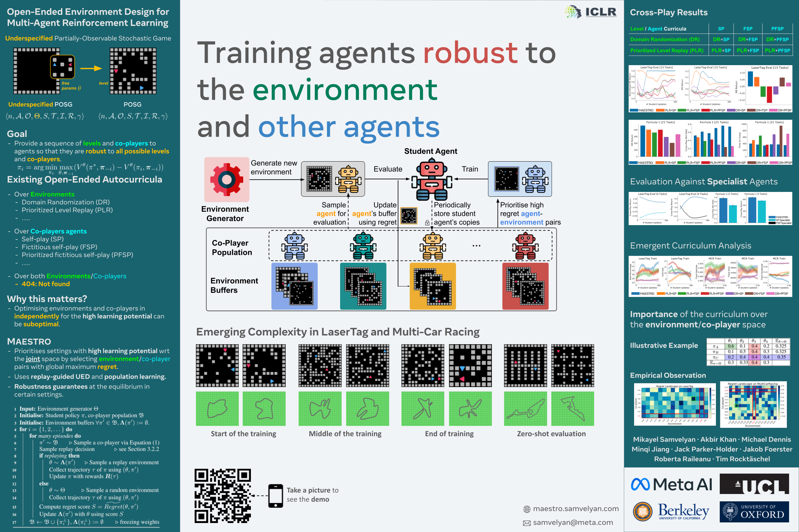
Task: Click the teal co-player robot in the population
Action: (363, 246)
